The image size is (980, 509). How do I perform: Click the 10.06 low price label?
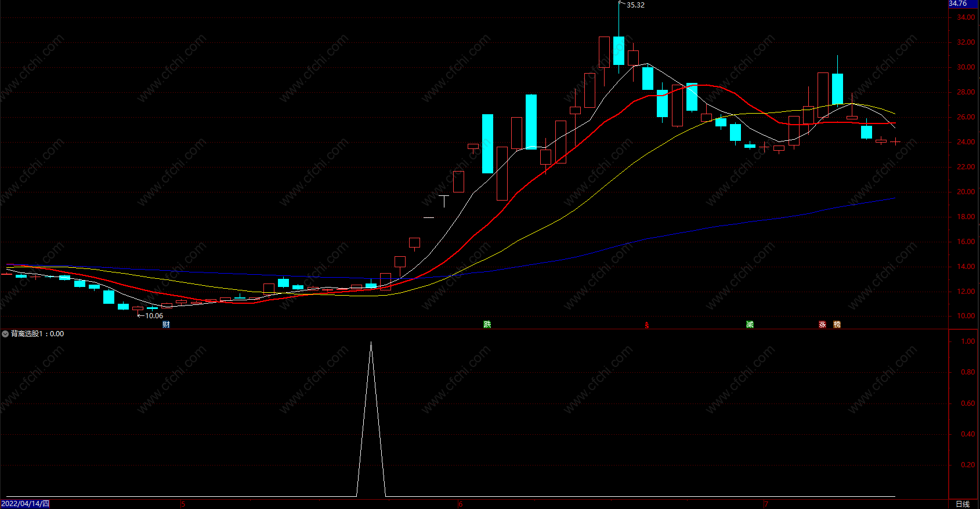click(154, 316)
